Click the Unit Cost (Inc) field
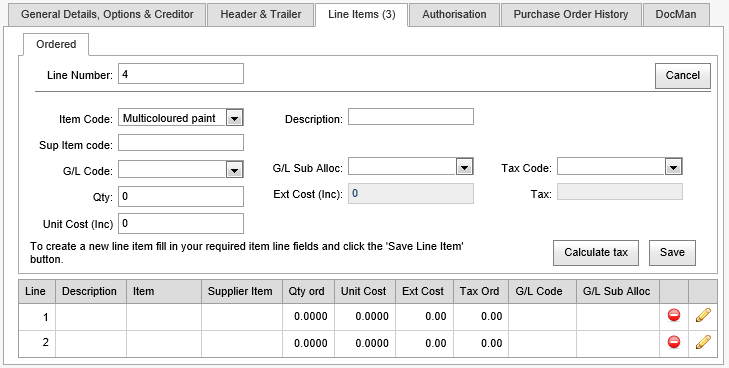The height and width of the screenshot is (368, 729). (181, 223)
